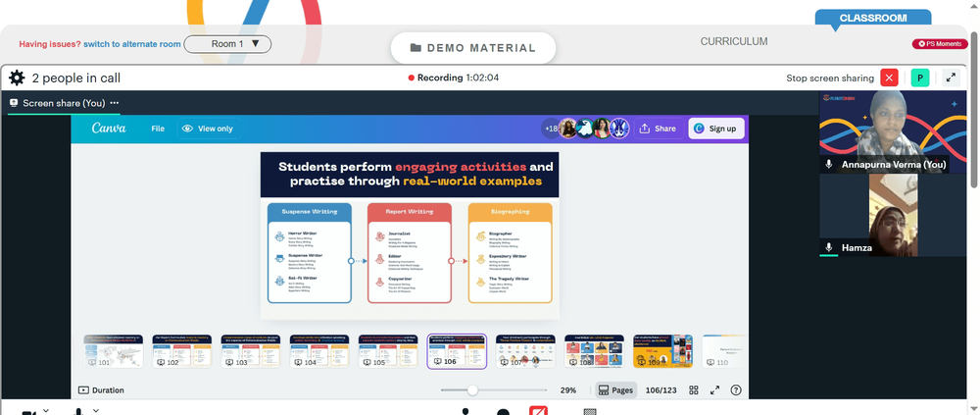Select slide thumbnail 109
This screenshot has width=980, height=415.
663,351
